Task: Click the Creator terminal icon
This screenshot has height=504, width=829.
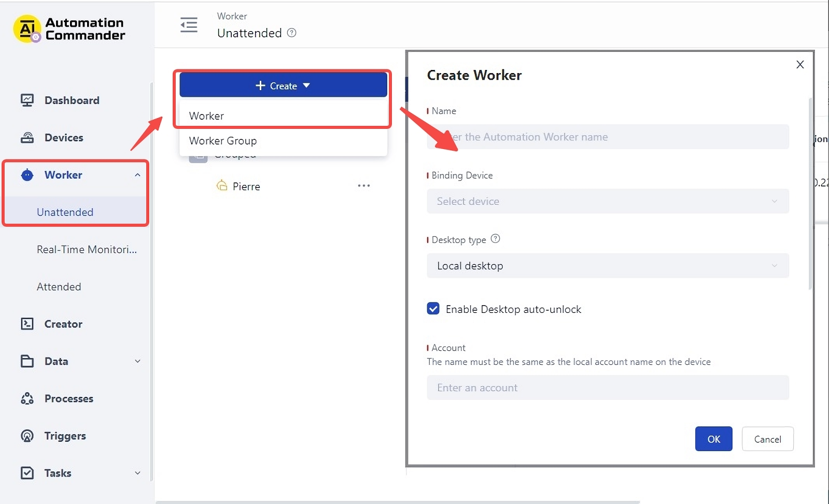Action: (x=27, y=324)
